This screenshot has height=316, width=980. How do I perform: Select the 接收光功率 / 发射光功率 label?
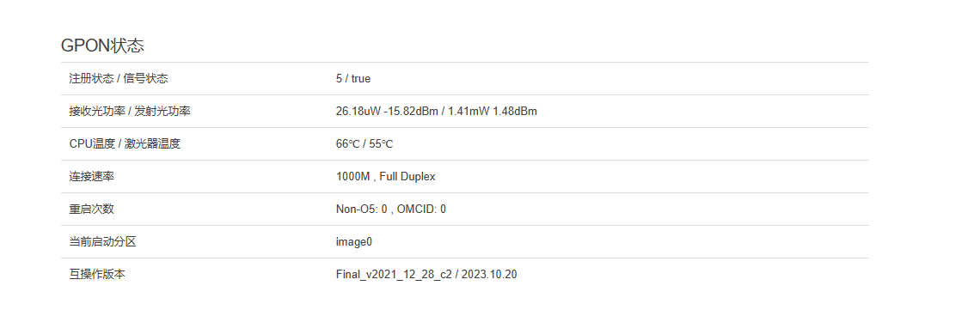click(x=129, y=111)
